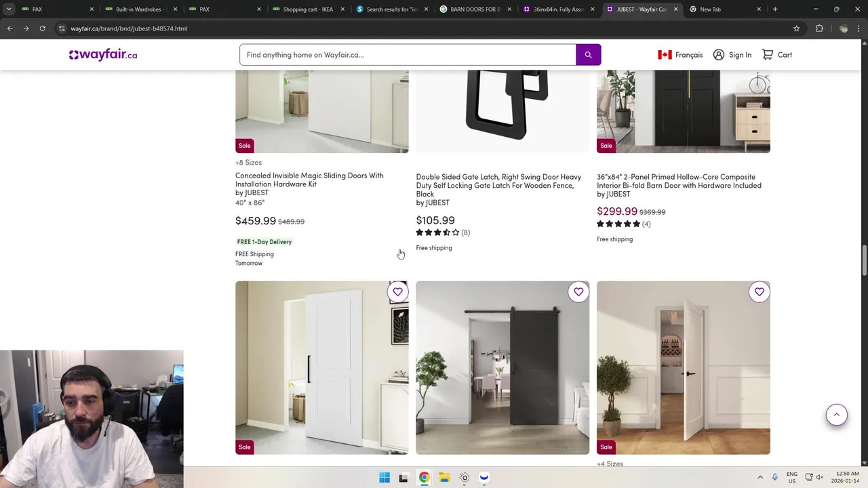Open Concealed Invisible Magic Sliding Doors link

click(309, 180)
